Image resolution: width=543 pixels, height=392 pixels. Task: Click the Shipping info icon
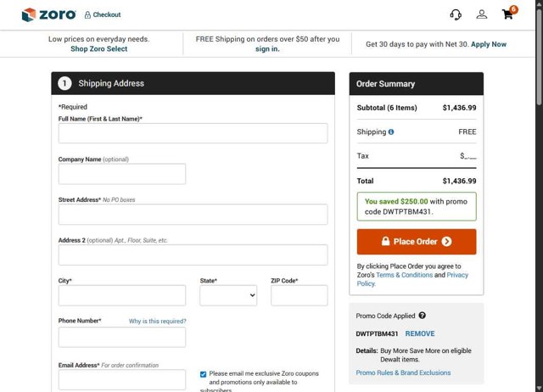pos(391,132)
